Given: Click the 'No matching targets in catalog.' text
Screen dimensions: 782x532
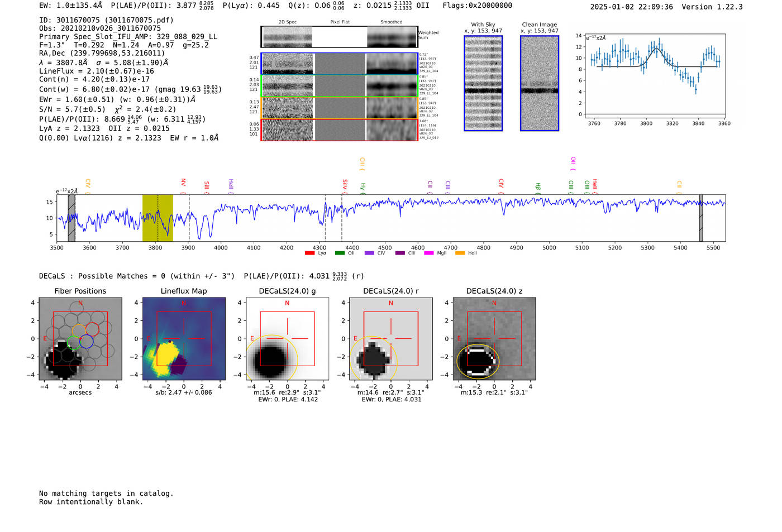Looking at the screenshot, I should click(106, 493).
